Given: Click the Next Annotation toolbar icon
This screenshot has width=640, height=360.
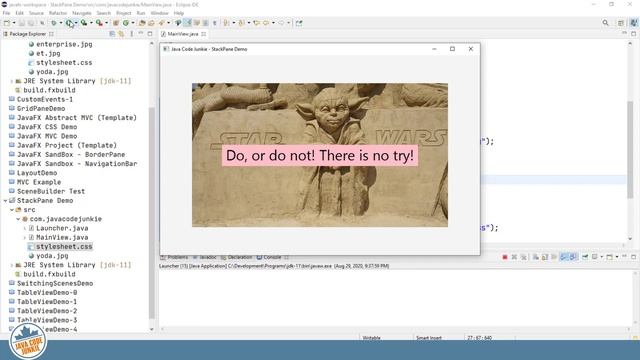Looking at the screenshot, I should (x=226, y=23).
